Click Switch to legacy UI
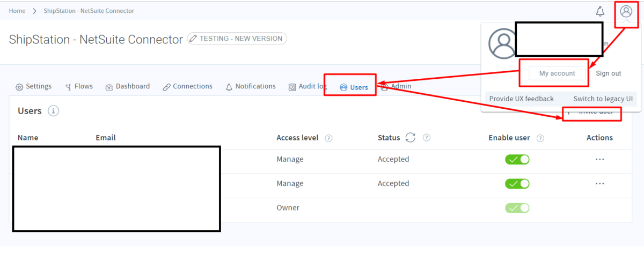 pos(603,99)
